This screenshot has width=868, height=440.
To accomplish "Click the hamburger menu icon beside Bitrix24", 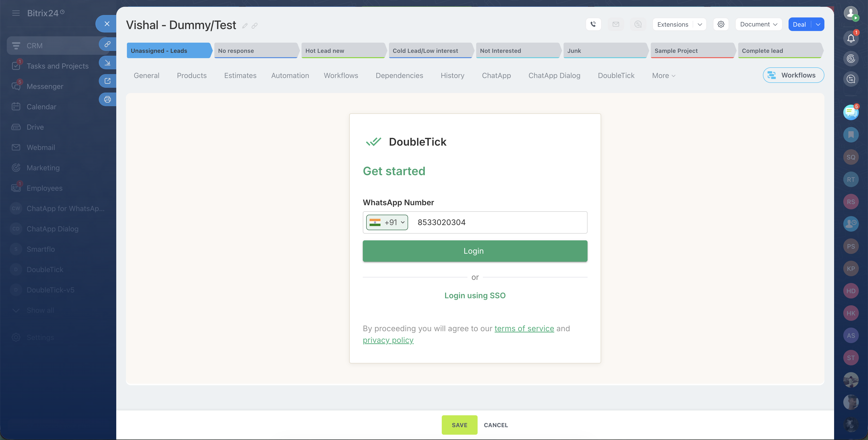I will click(16, 13).
